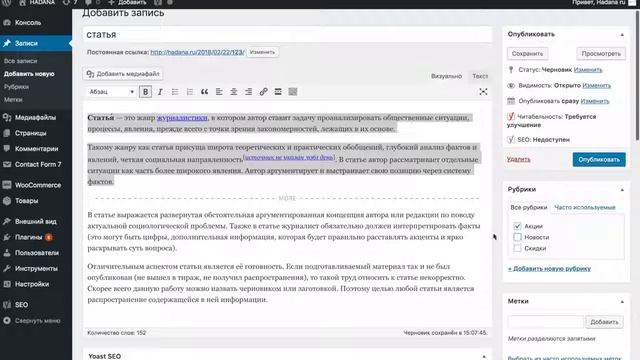This screenshot has height=360, width=640.
Task: Open the HADANA site menu in the admin bar
Action: (37, 2)
